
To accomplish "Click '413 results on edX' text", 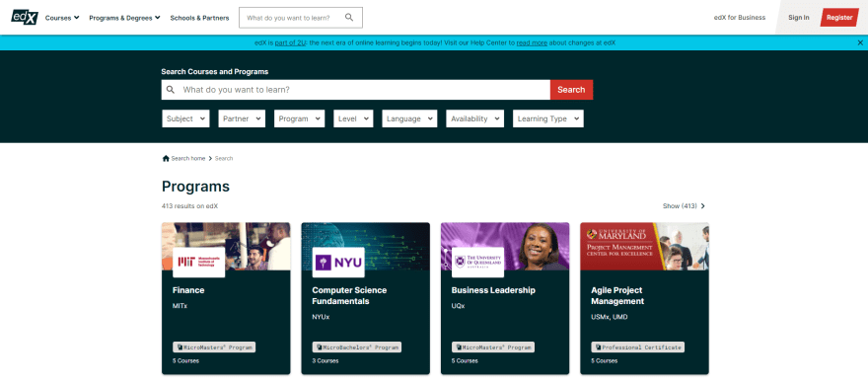I will pyautogui.click(x=189, y=206).
